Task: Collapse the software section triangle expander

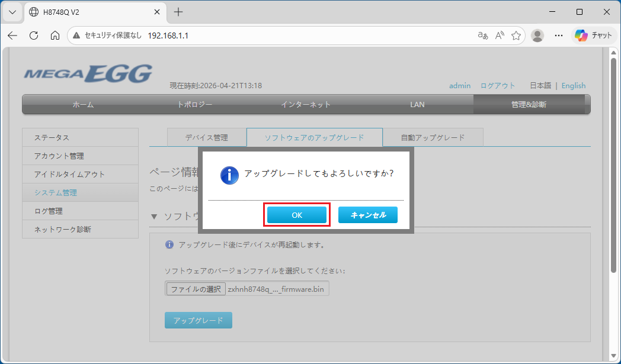Action: tap(155, 217)
